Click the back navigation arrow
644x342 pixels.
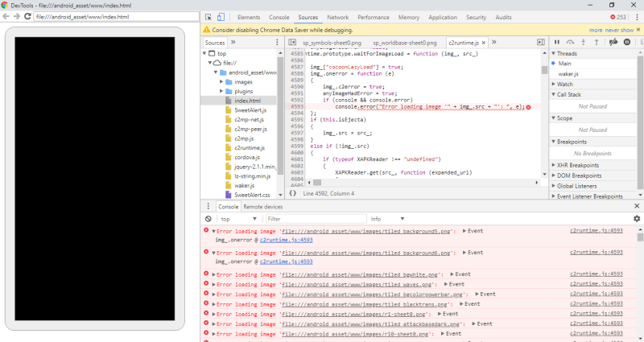click(x=6, y=16)
